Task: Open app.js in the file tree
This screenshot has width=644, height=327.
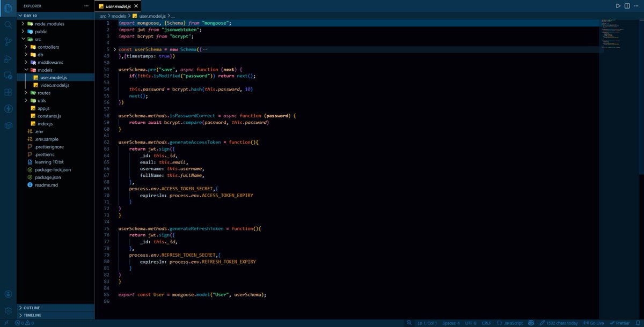Action: pyautogui.click(x=55, y=108)
